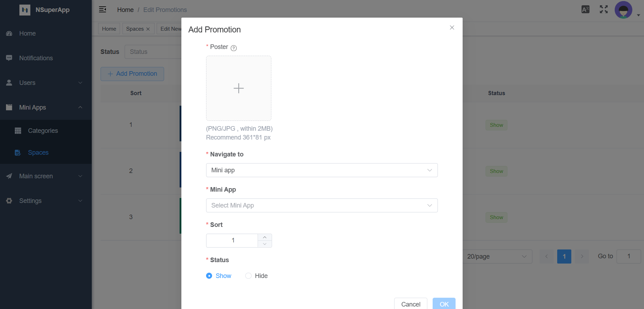Click the Cancel button
The image size is (644, 309).
coord(410,304)
